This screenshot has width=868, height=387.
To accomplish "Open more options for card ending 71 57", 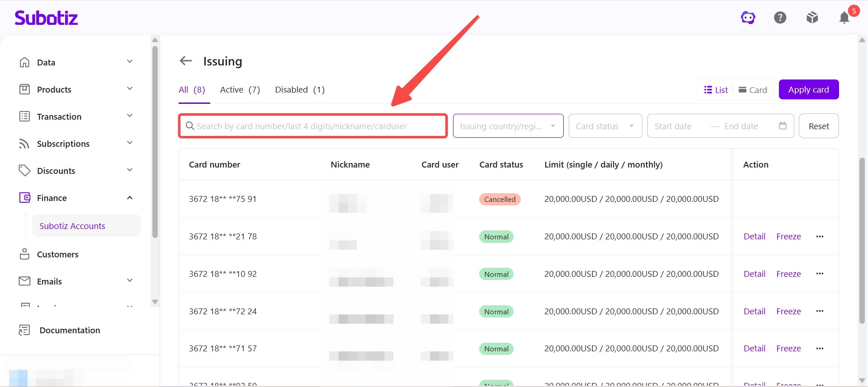I will [820, 348].
